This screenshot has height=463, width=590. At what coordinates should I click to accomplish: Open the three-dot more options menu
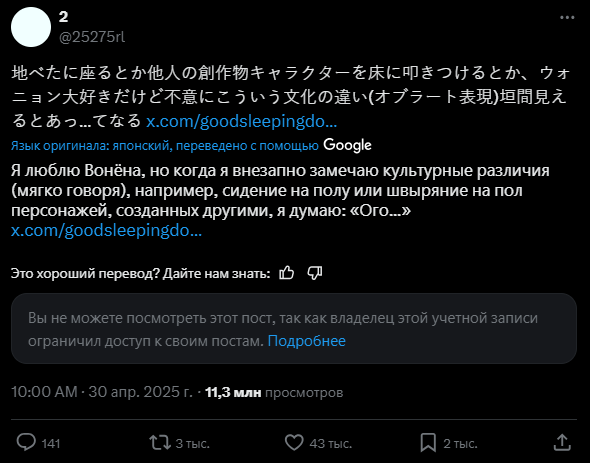[x=567, y=17]
